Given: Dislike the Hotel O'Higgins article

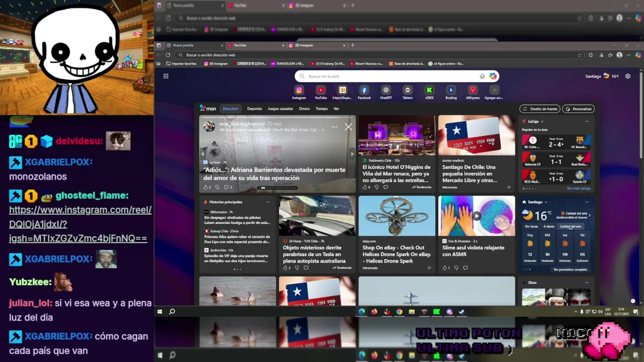Looking at the screenshot, I should tap(376, 187).
